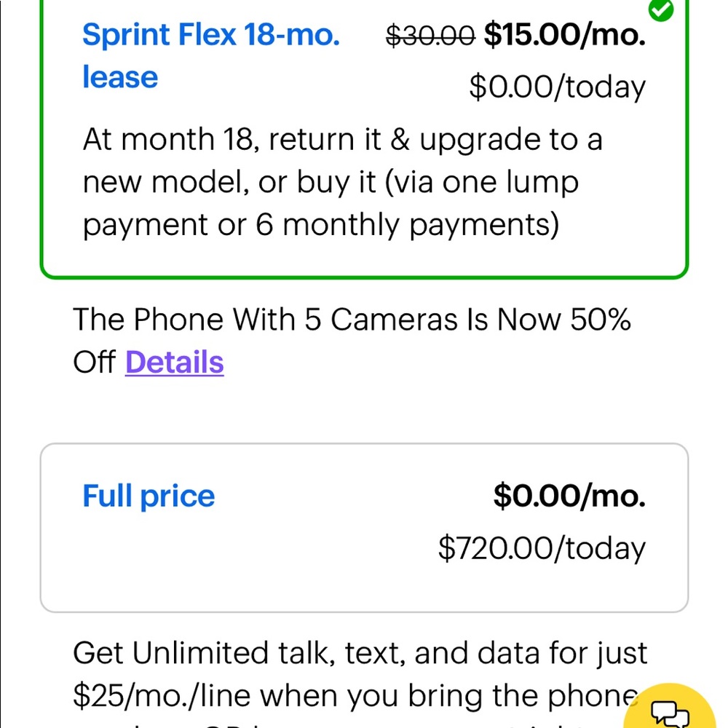Tap the $0.00/today lease amount
The height and width of the screenshot is (728, 728).
[557, 87]
